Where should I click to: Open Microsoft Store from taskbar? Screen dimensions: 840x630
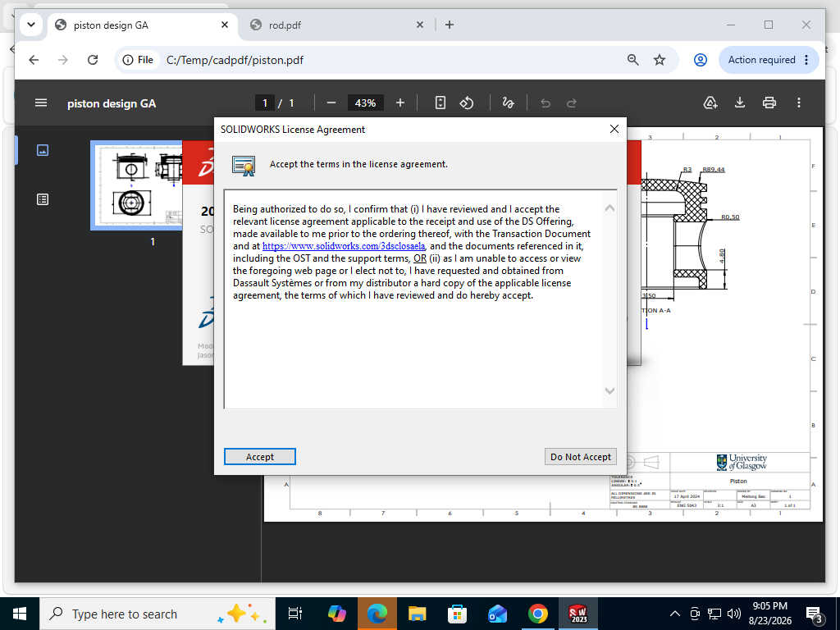click(458, 614)
